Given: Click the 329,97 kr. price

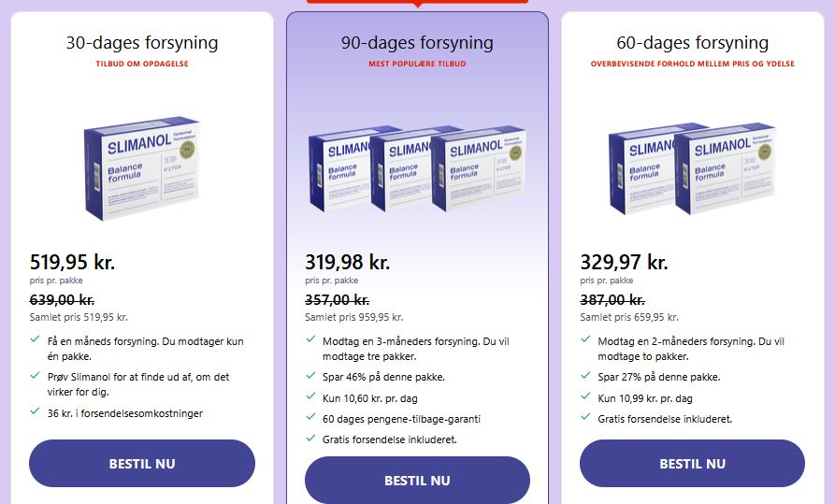Looking at the screenshot, I should [x=625, y=262].
